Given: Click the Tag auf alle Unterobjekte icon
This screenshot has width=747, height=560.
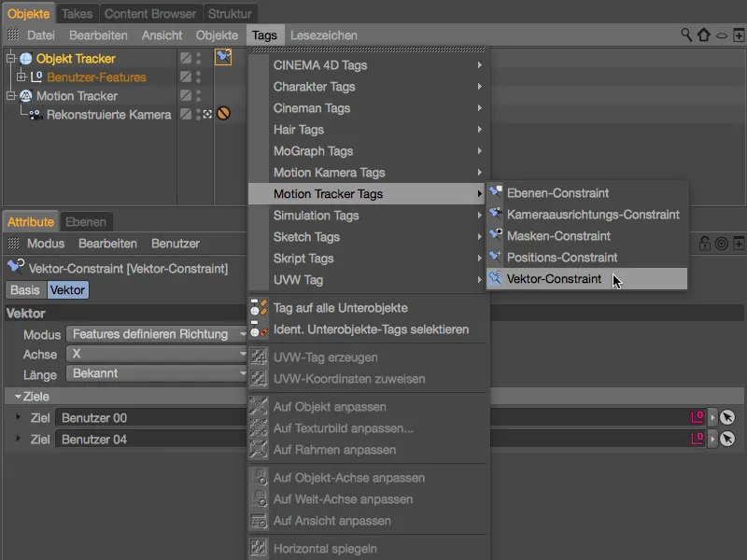Looking at the screenshot, I should [259, 308].
